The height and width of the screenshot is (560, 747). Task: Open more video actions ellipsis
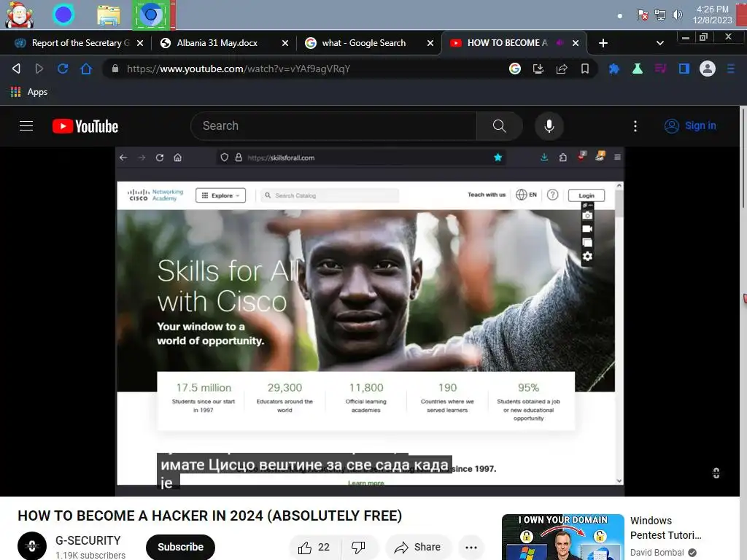coord(471,547)
